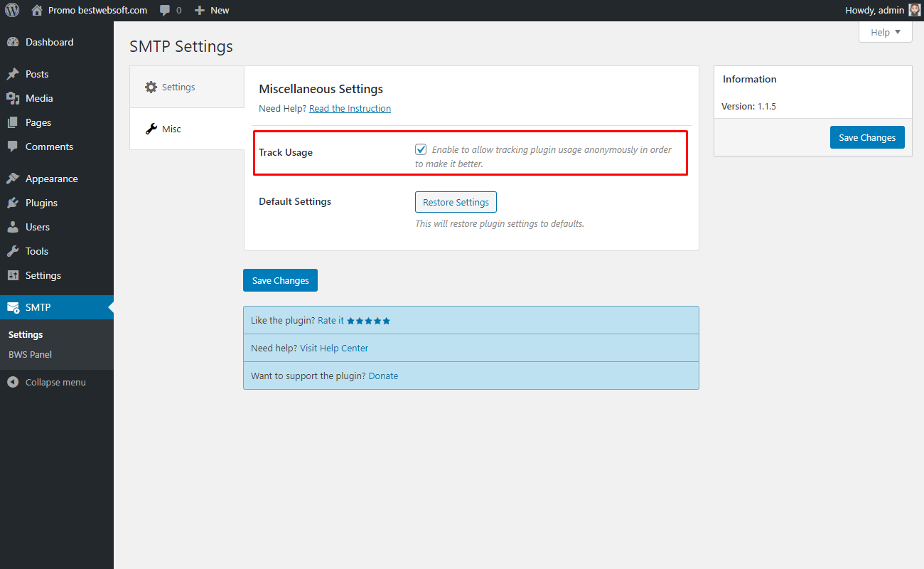
Task: Click the five-star rating icons
Action: coord(368,321)
